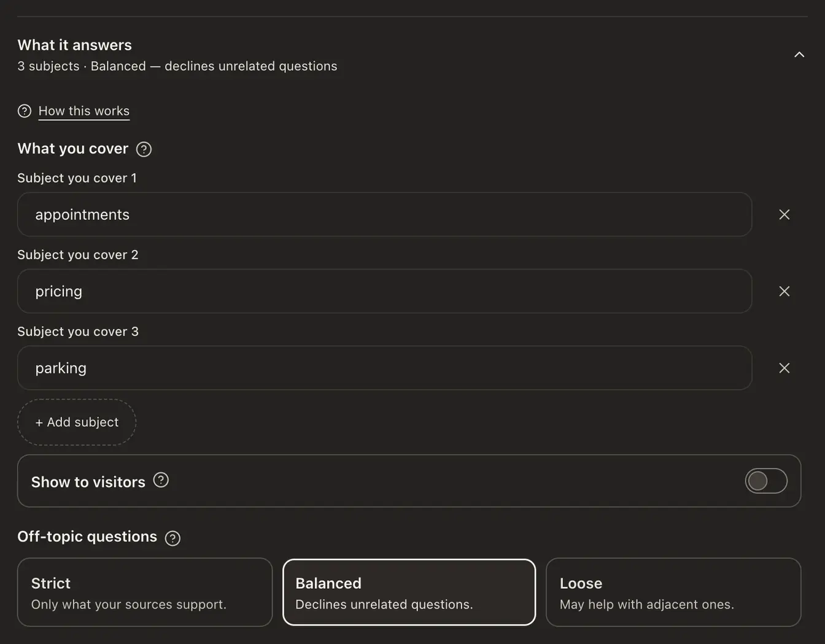Select the Loose off-topic option

point(673,592)
